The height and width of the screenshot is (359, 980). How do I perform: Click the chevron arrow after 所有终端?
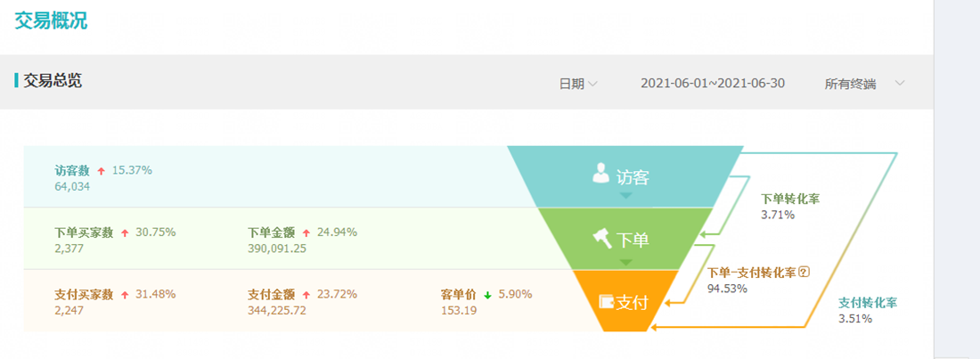tap(900, 83)
